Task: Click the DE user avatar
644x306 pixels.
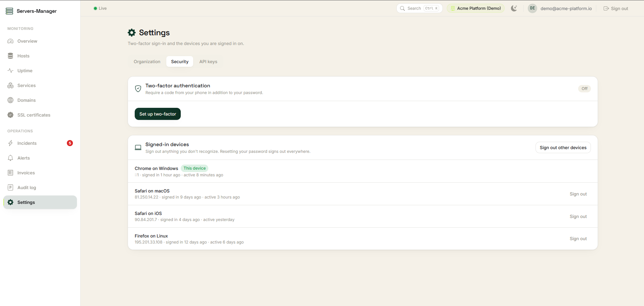Action: point(532,8)
